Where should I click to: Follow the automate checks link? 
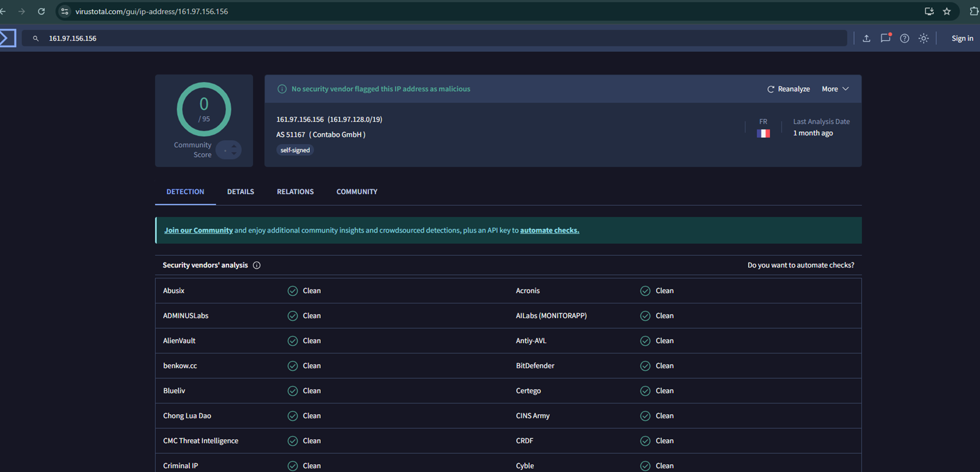coord(550,230)
